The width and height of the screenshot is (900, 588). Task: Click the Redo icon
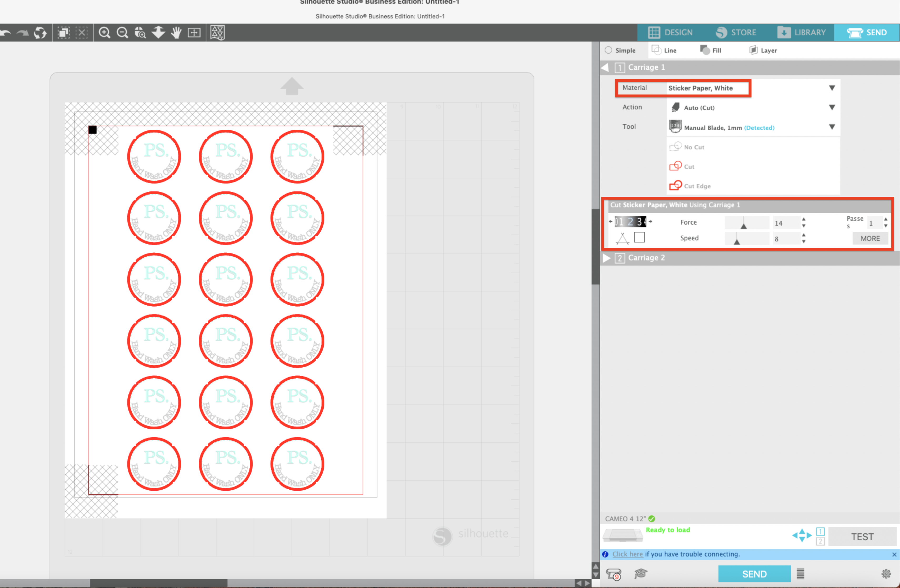point(23,33)
